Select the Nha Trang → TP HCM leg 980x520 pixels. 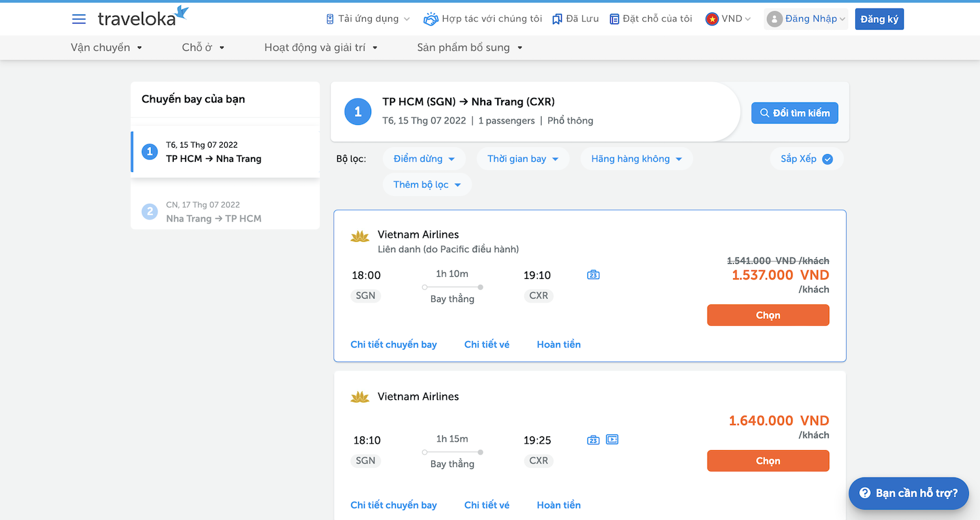coord(225,212)
